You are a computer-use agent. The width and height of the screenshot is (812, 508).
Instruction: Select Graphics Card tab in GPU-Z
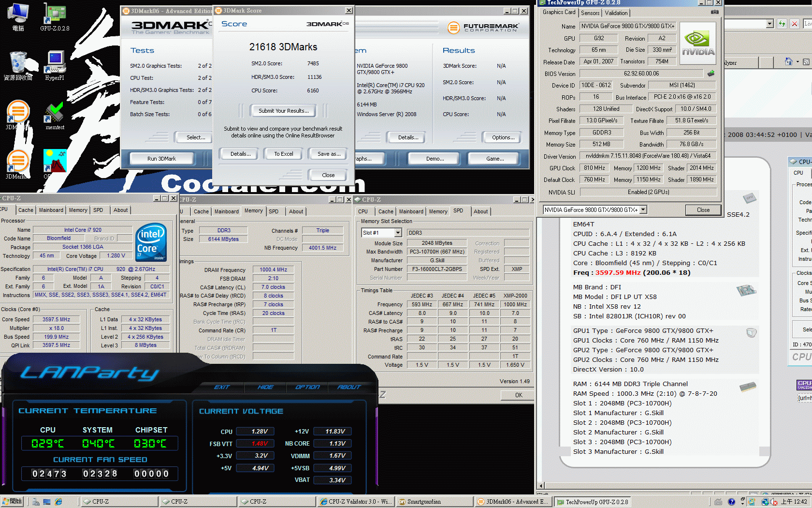pyautogui.click(x=559, y=13)
